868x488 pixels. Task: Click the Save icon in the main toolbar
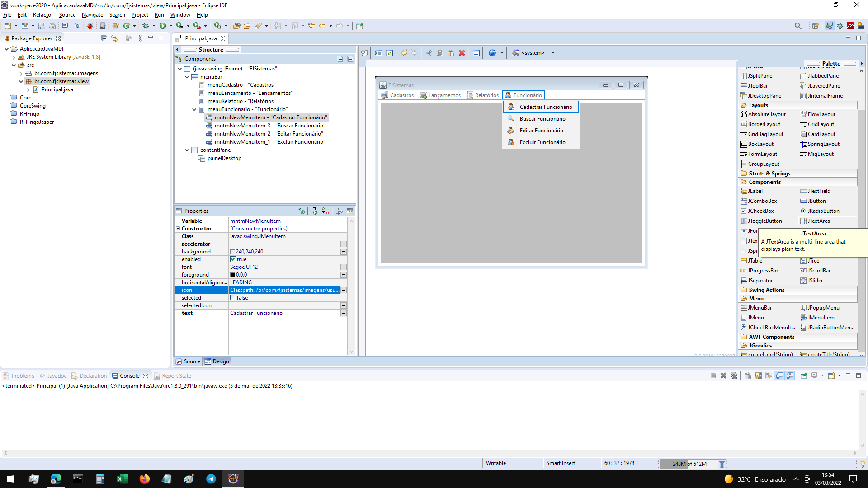pyautogui.click(x=42, y=26)
